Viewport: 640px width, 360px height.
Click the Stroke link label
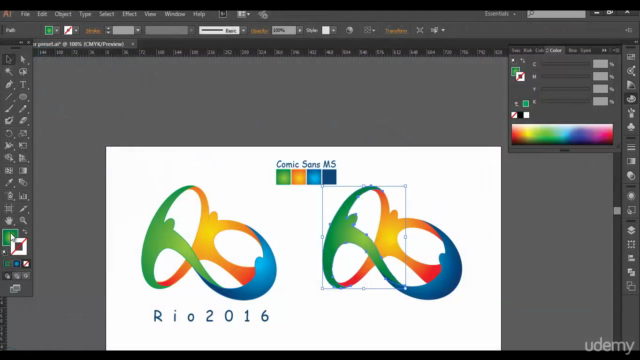[93, 31]
